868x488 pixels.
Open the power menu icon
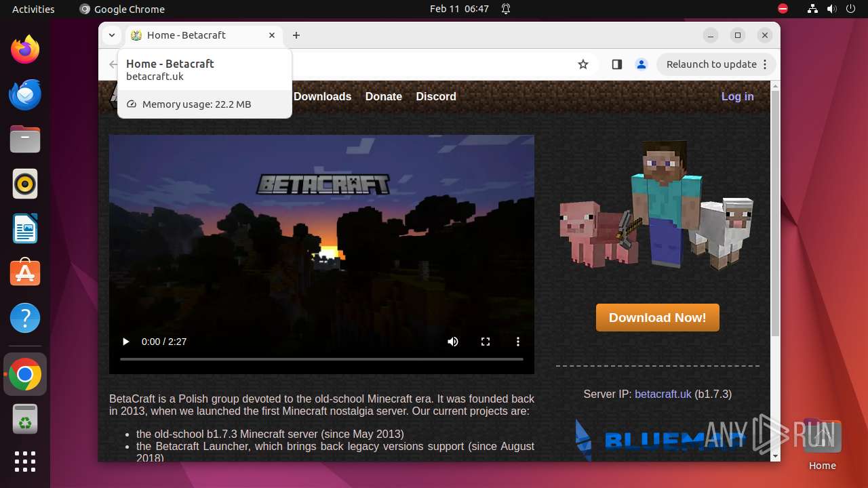tap(850, 9)
